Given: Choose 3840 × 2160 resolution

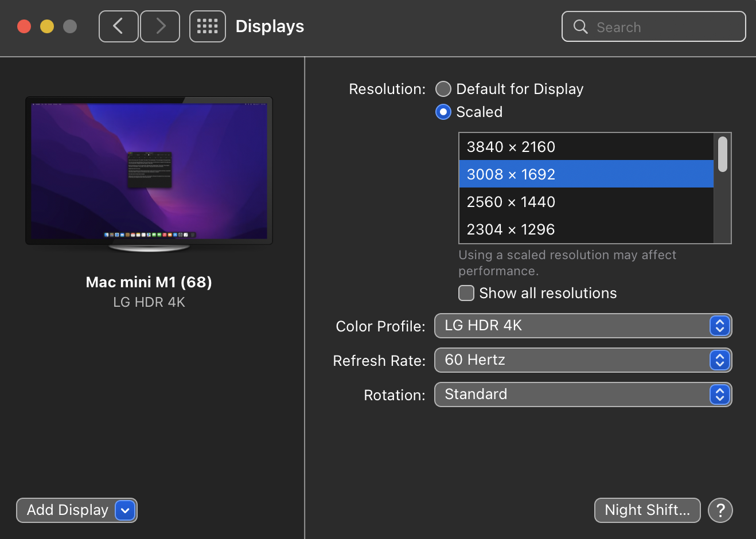Looking at the screenshot, I should [x=586, y=147].
